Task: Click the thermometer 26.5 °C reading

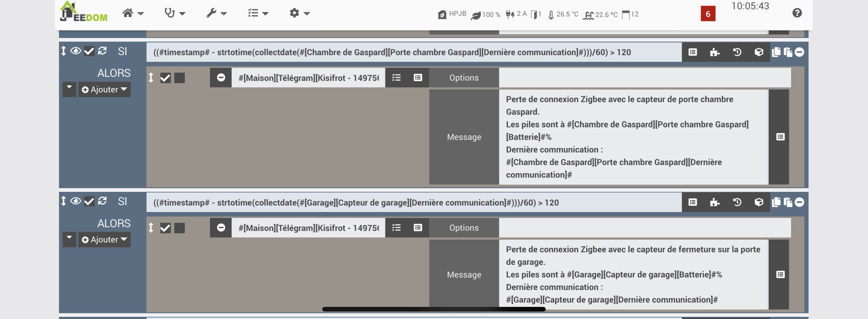Action: click(563, 15)
